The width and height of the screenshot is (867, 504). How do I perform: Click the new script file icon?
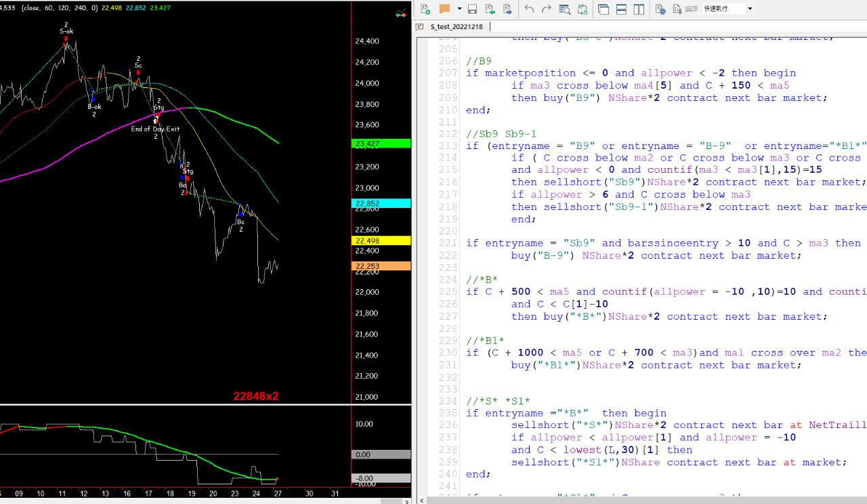[x=425, y=9]
